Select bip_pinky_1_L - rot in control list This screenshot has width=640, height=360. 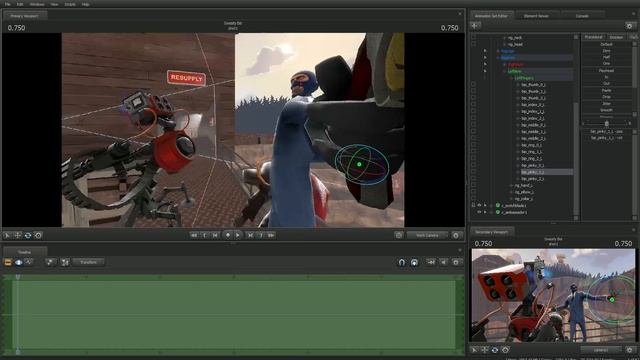(607, 138)
